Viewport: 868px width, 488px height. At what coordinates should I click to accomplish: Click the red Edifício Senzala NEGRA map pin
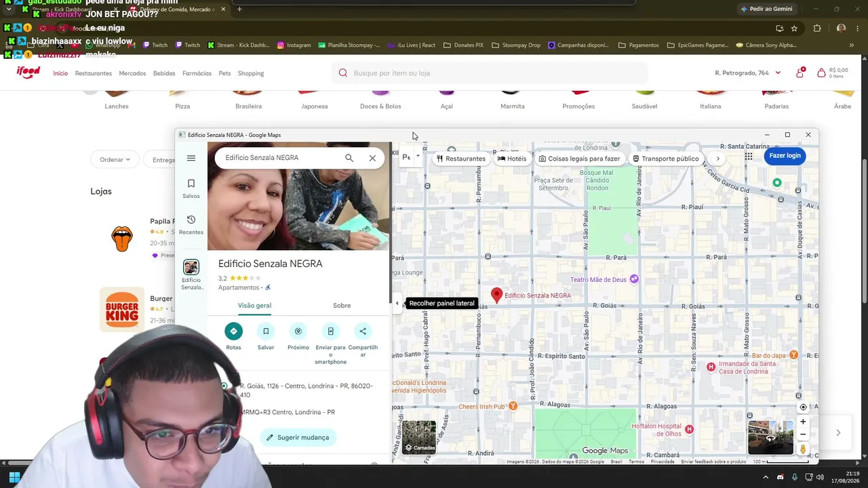[497, 294]
